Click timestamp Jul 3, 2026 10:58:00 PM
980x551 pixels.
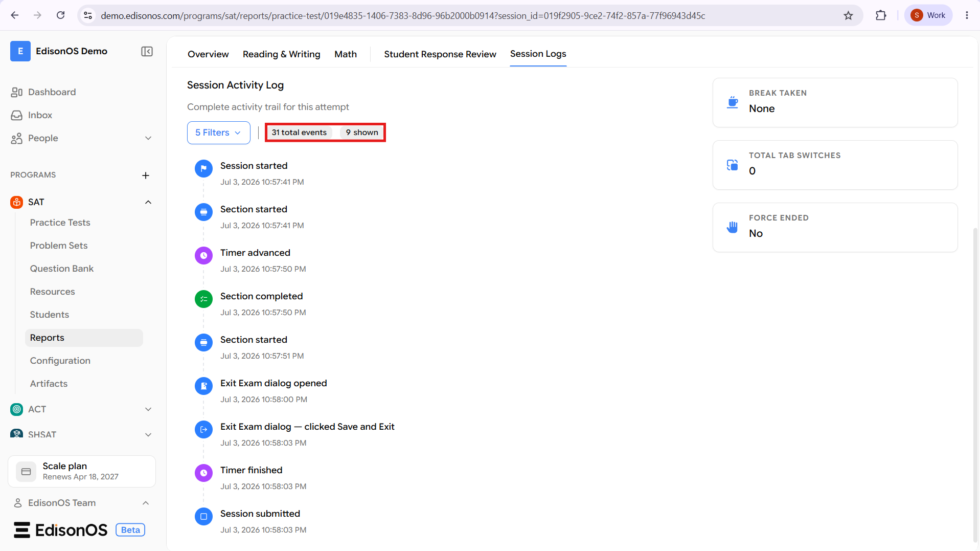(x=264, y=400)
